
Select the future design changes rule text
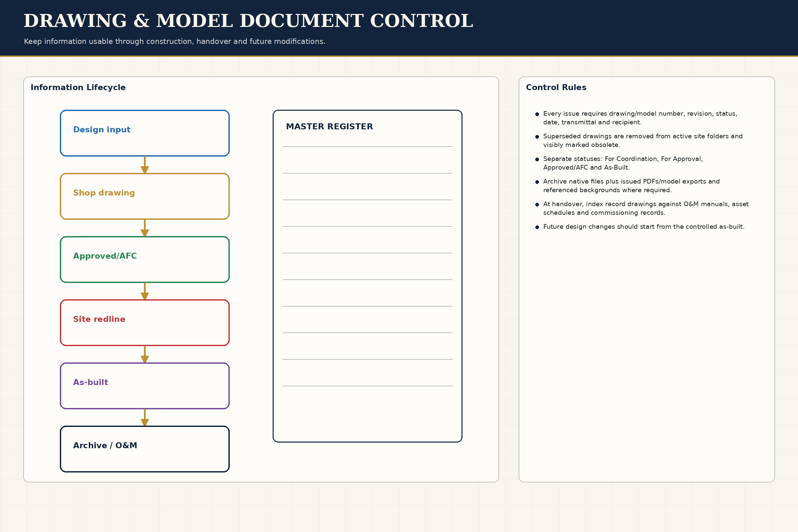pyautogui.click(x=644, y=227)
